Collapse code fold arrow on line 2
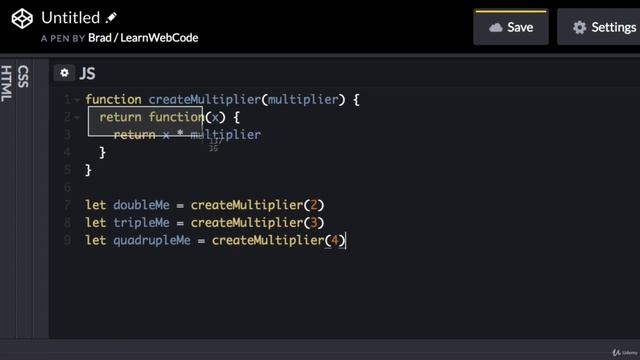Viewport: 640px width, 360px height. tap(77, 118)
